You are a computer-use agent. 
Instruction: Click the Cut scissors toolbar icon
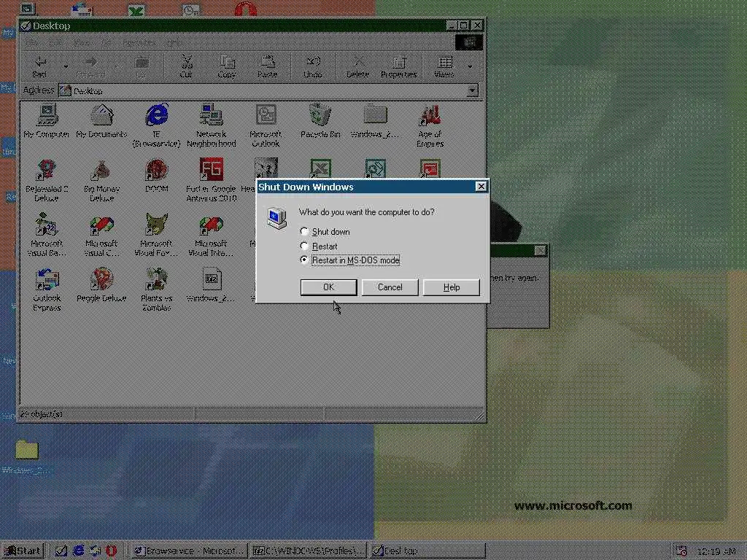tap(186, 66)
